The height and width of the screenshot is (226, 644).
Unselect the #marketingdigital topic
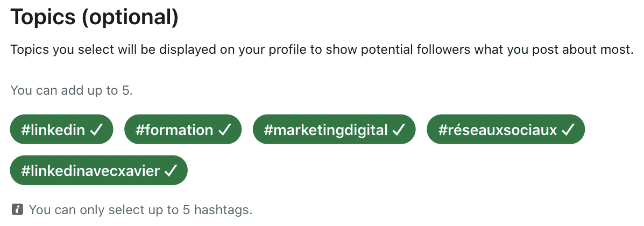tap(334, 130)
